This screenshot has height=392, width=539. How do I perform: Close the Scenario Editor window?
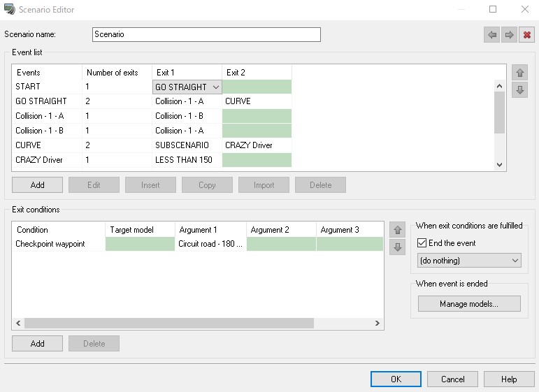(524, 9)
